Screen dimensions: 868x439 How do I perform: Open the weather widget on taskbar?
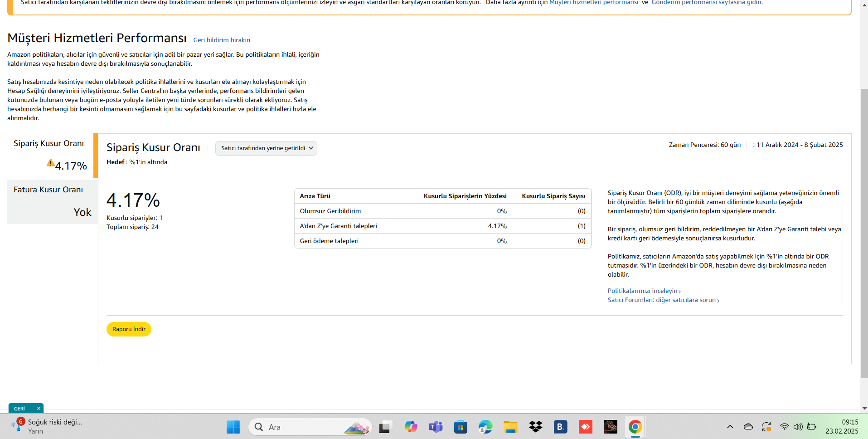(x=47, y=426)
